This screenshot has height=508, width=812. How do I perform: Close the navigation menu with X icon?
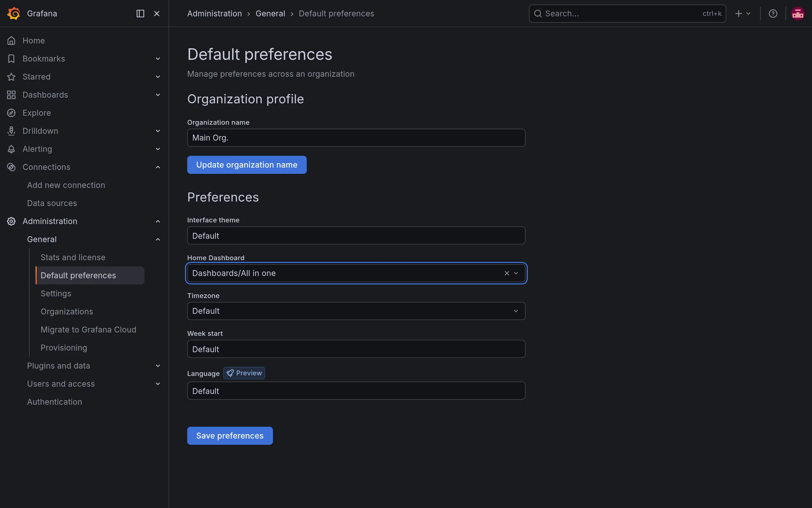click(157, 14)
